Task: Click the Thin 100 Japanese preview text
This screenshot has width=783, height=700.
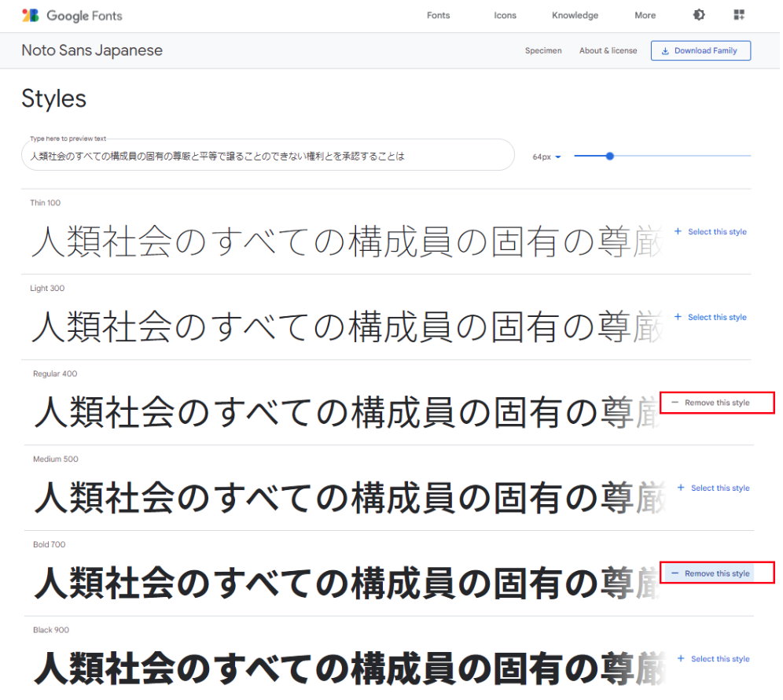Action: coord(347,241)
